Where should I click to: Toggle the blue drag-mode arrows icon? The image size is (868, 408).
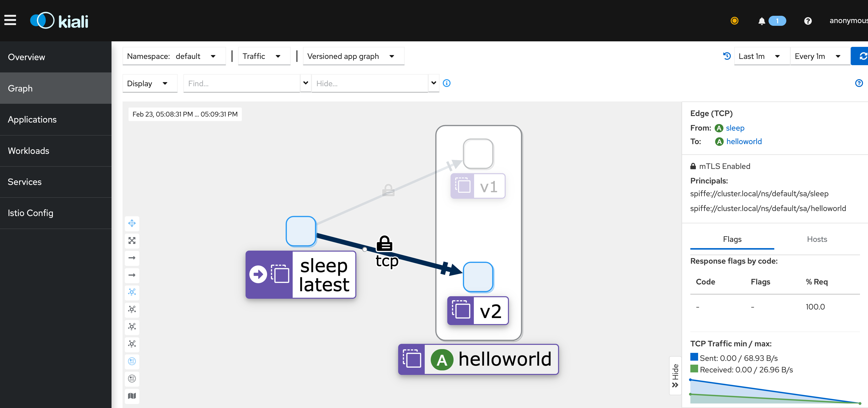point(132,223)
